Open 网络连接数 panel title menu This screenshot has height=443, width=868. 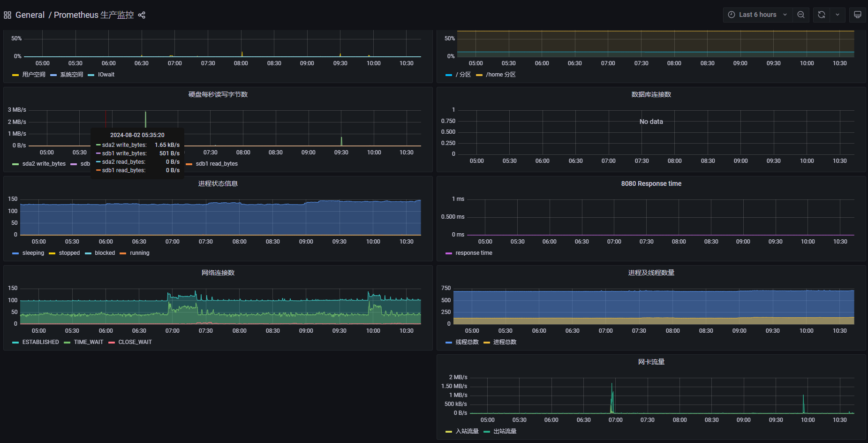tap(218, 273)
